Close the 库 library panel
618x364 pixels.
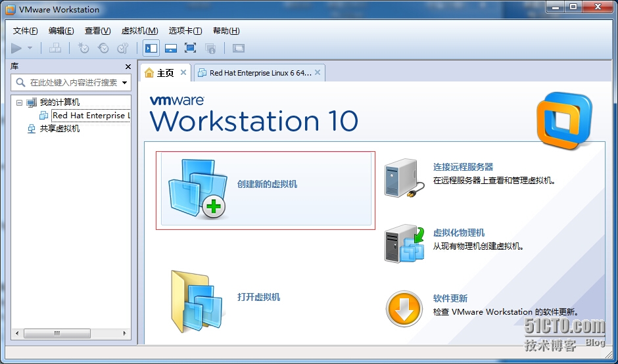(128, 66)
